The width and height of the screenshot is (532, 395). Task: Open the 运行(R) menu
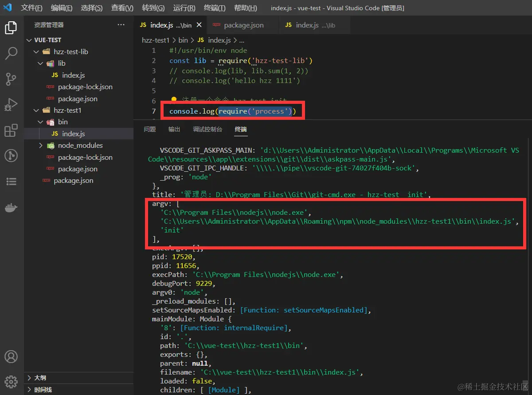184,8
